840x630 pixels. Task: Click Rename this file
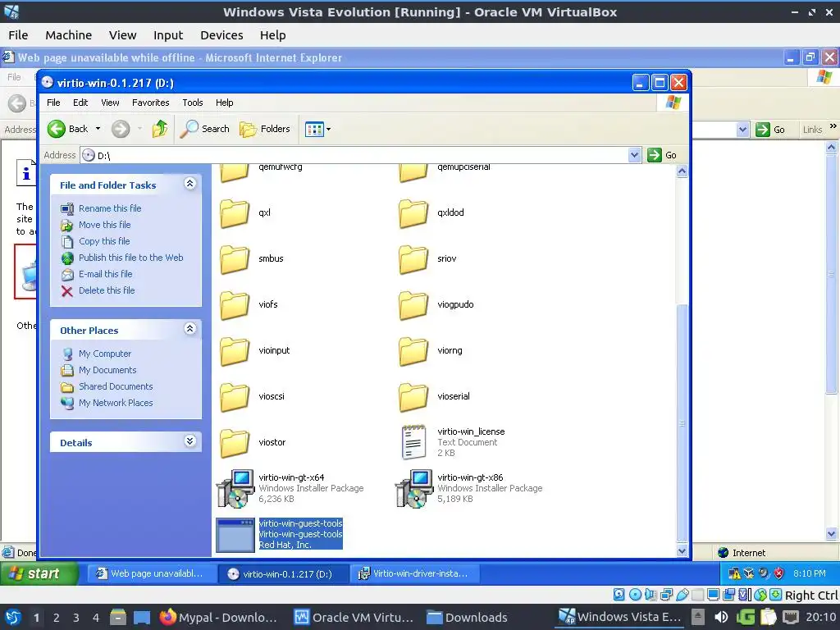[110, 208]
